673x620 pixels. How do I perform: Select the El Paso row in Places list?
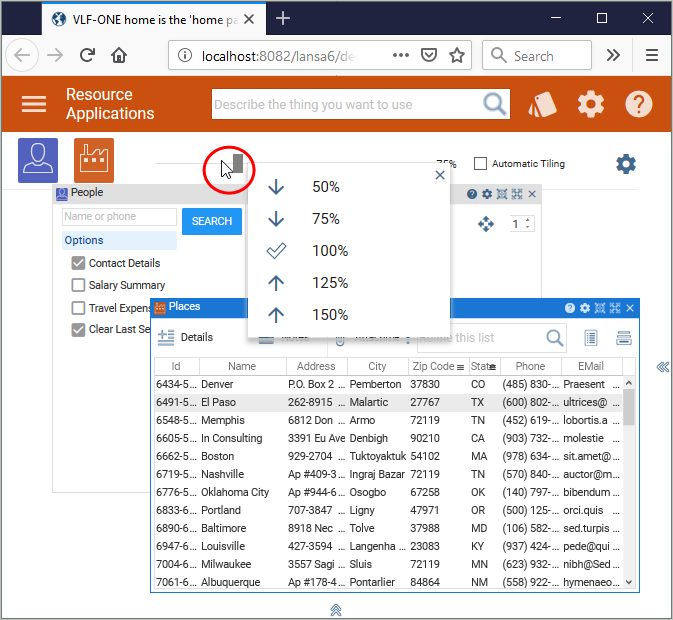(388, 402)
